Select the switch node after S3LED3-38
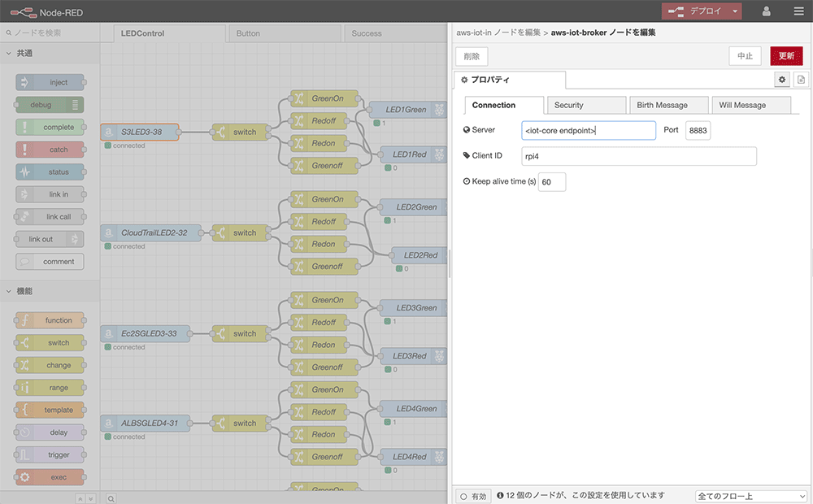The image size is (813, 504). [241, 132]
